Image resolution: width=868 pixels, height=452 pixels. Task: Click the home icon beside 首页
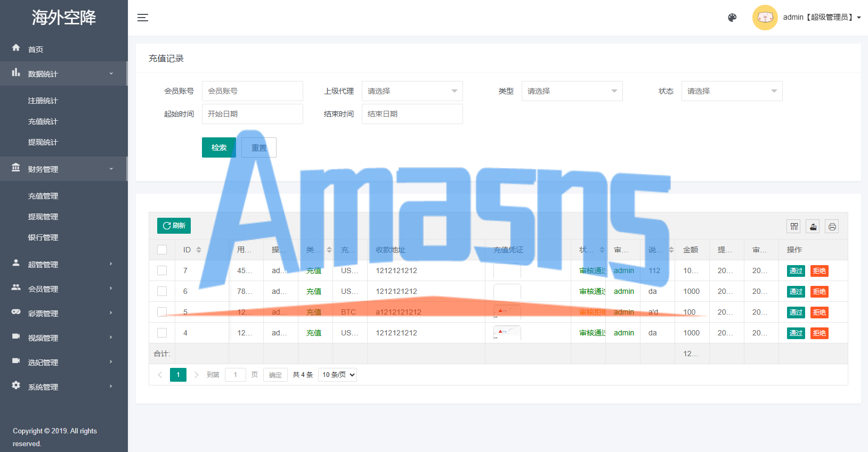point(16,48)
